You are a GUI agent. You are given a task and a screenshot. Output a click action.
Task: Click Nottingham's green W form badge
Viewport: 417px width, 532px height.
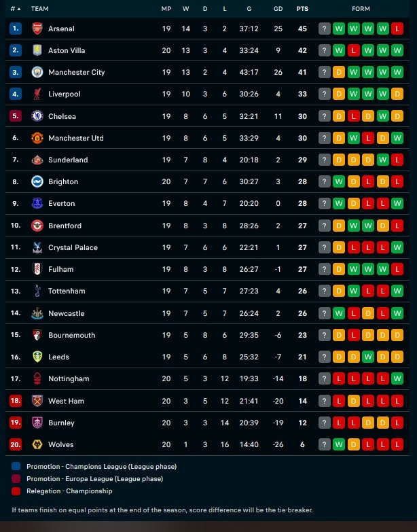tap(397, 378)
